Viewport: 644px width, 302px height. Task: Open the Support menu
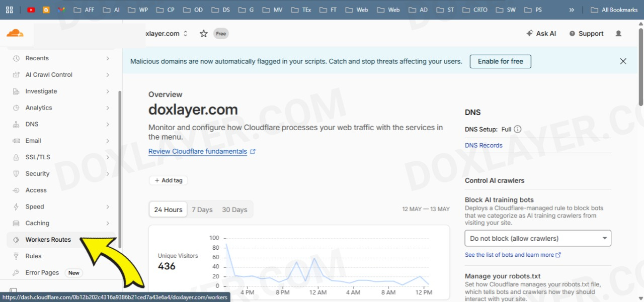coord(586,34)
